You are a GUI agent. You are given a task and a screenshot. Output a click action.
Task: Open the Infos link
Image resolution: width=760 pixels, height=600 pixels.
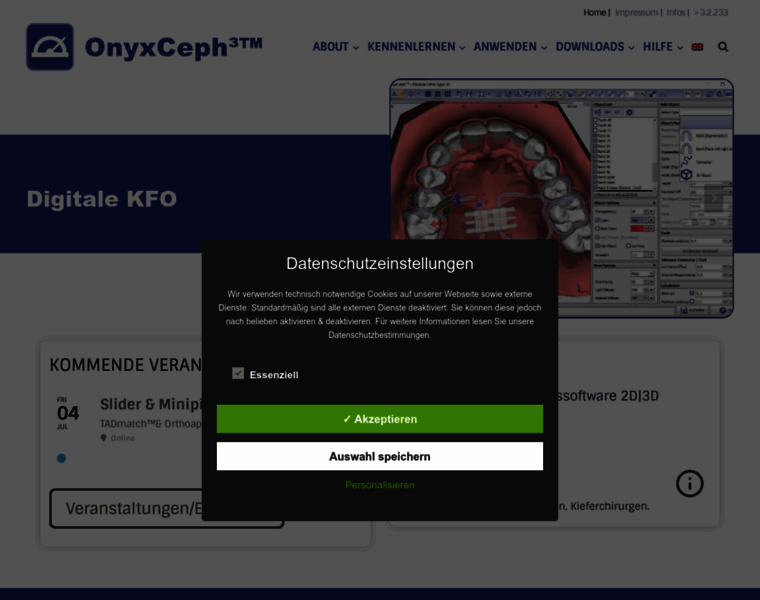(676, 13)
